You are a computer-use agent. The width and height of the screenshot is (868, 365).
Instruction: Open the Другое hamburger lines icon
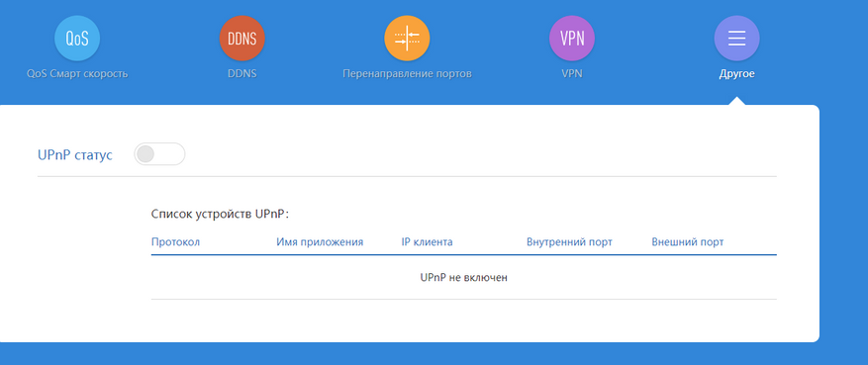pyautogui.click(x=736, y=39)
